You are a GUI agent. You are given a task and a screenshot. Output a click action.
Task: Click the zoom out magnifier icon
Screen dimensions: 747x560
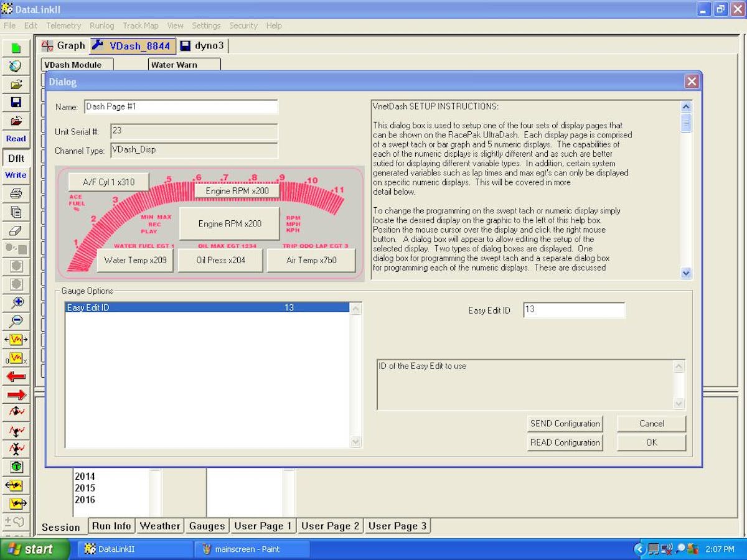(16, 321)
